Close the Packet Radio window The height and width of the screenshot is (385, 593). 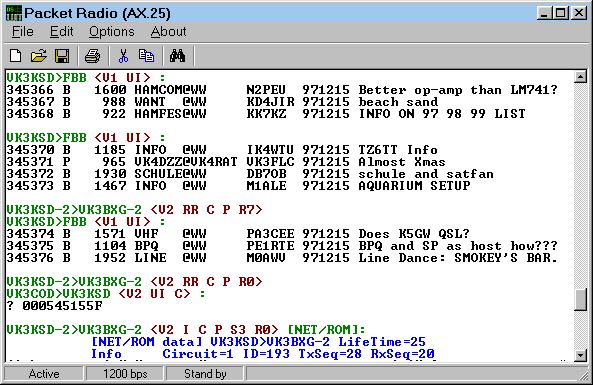[x=579, y=13]
